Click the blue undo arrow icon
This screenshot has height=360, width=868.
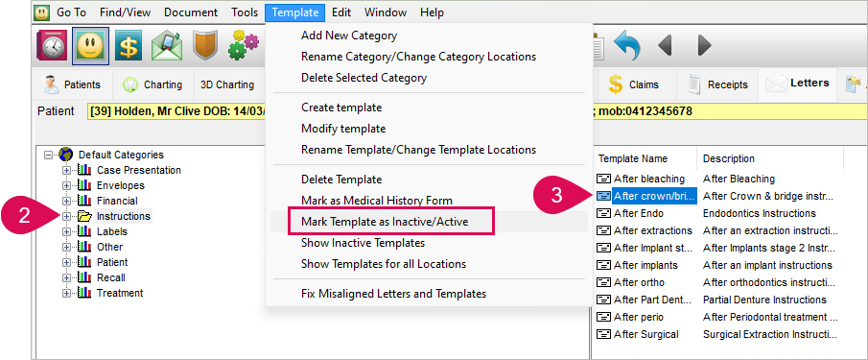(628, 45)
